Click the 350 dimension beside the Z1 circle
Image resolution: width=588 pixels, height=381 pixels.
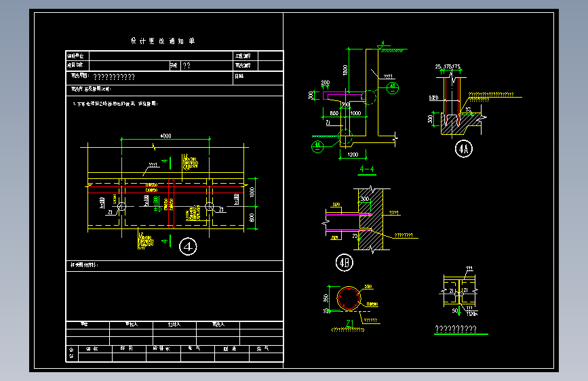[326, 298]
